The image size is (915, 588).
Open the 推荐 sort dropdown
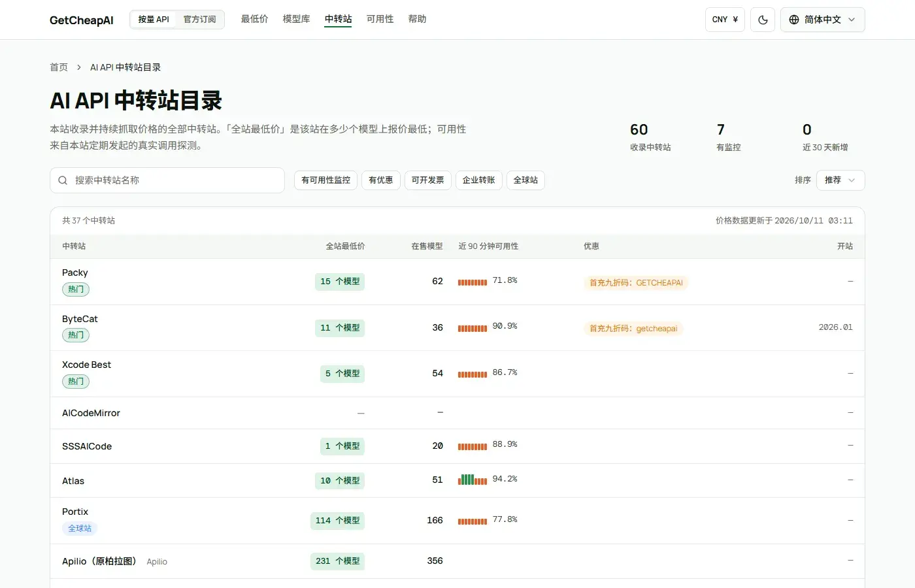[840, 180]
